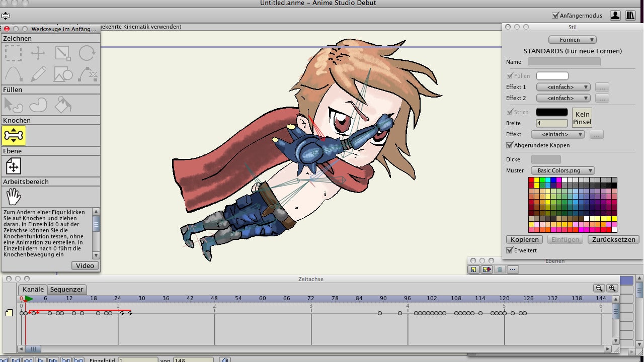Select the Scale Points tool
The image size is (644, 362).
[63, 53]
